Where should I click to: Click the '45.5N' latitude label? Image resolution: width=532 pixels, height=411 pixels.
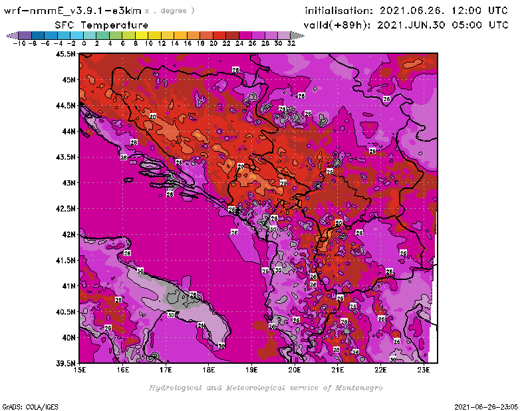(x=65, y=54)
